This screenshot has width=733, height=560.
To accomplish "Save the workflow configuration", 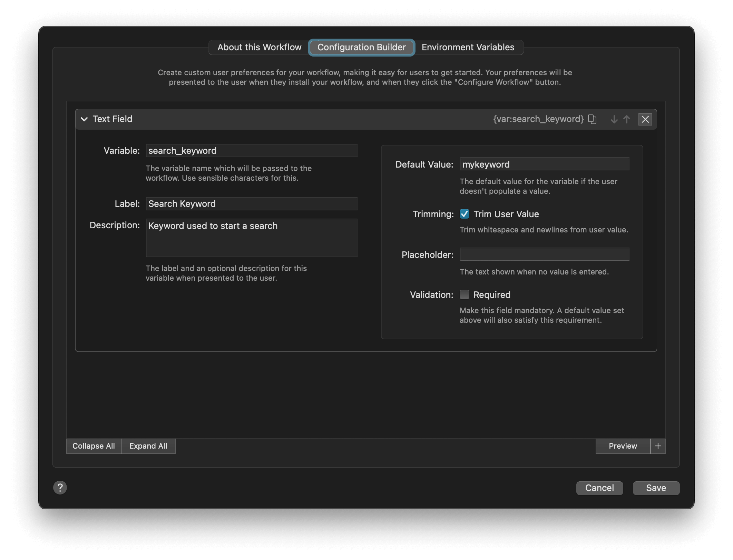I will coord(656,488).
